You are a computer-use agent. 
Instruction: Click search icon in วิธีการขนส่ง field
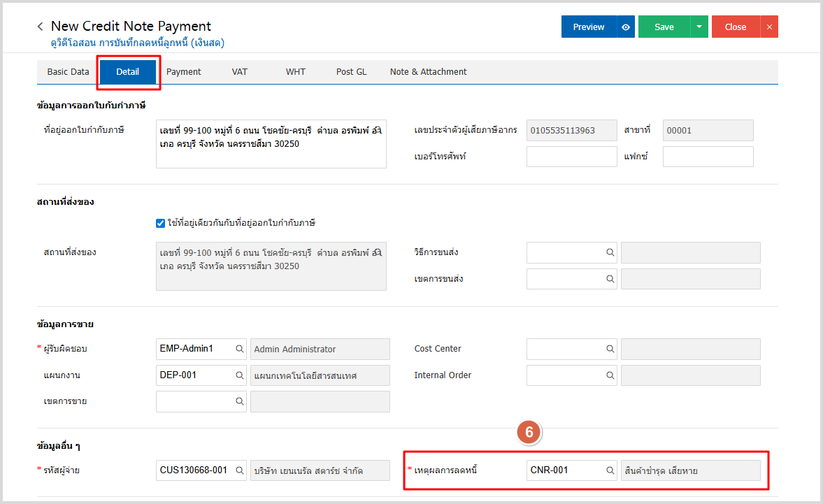610,252
